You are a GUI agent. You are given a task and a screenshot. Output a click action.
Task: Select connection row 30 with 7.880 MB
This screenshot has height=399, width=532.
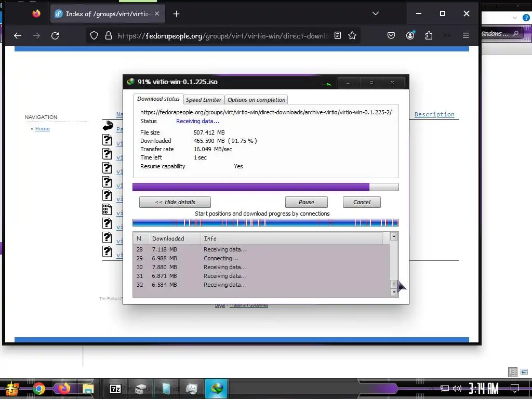(x=261, y=267)
